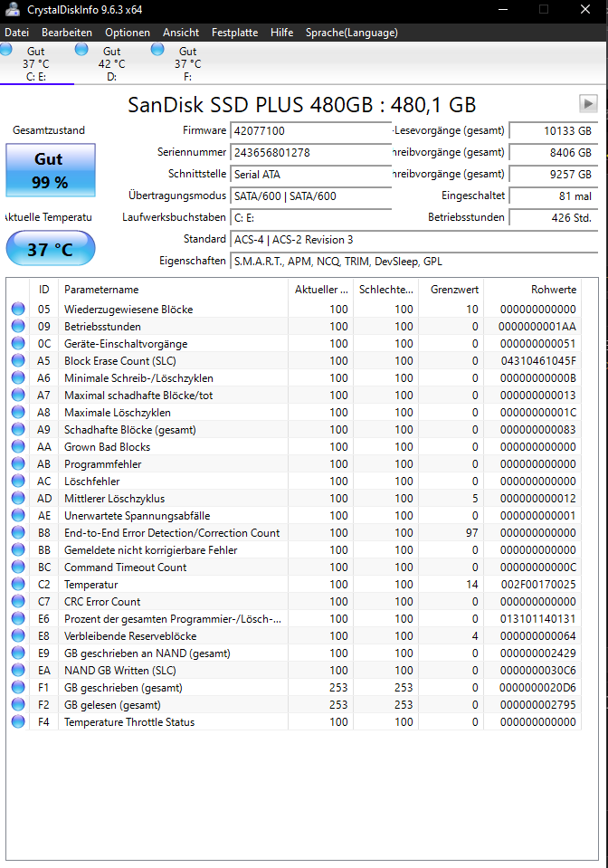Image resolution: width=608 pixels, height=868 pixels.
Task: Click the status icon for Programmfehler
Action: click(18, 463)
